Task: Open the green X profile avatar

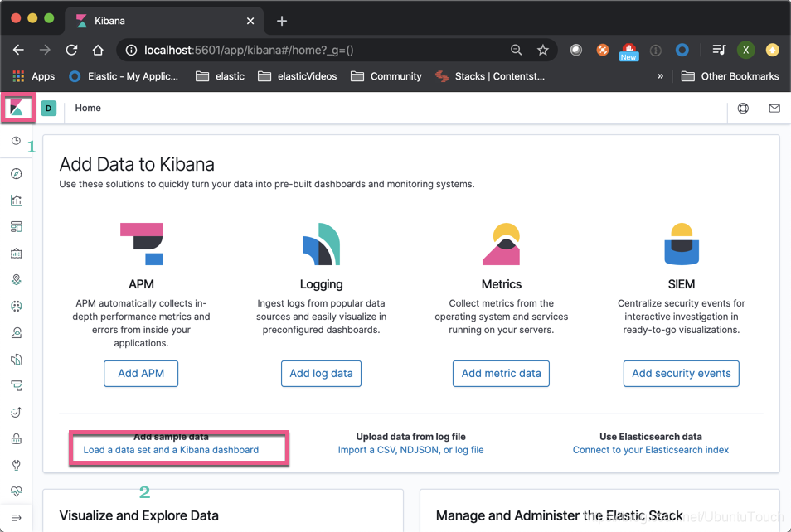Action: pos(745,50)
